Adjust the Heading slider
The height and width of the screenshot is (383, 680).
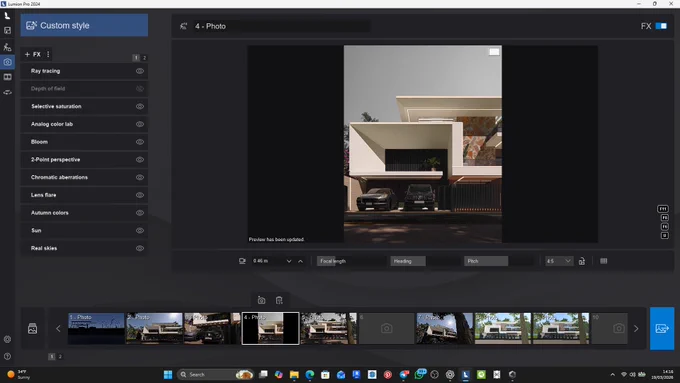425,261
